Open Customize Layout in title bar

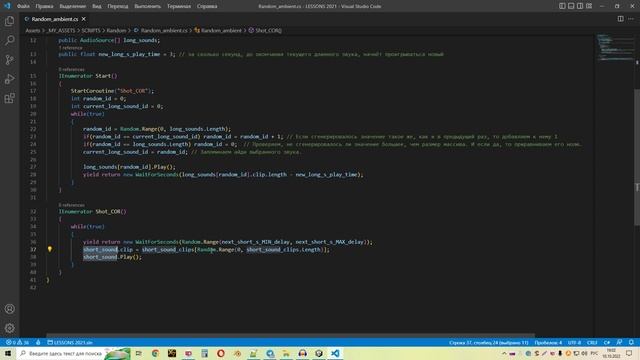point(589,6)
